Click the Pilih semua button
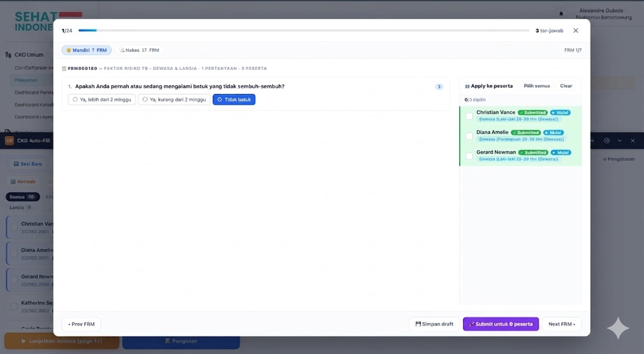644x354 pixels. (x=537, y=86)
